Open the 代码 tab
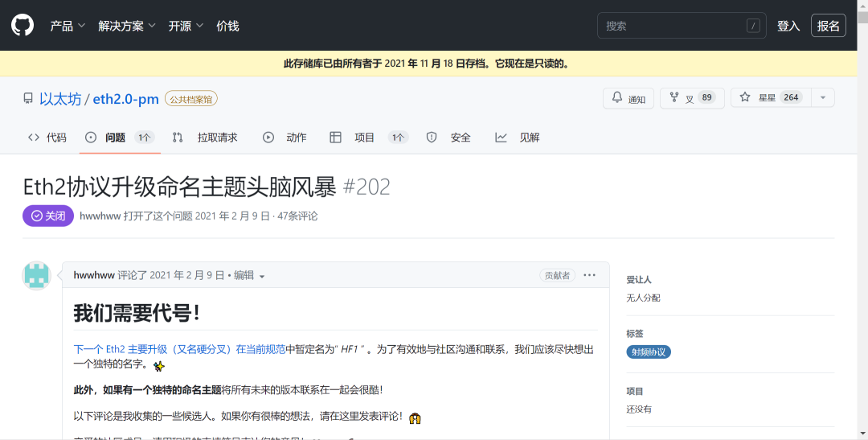 tap(47, 138)
